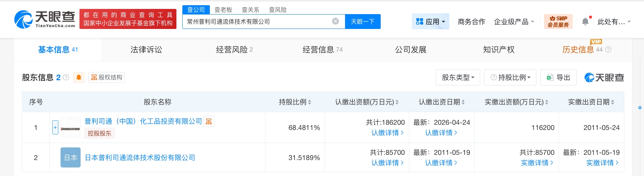The image size is (644, 176).
Task: Click help icon next to 股东信息 title
Action: click(x=66, y=77)
